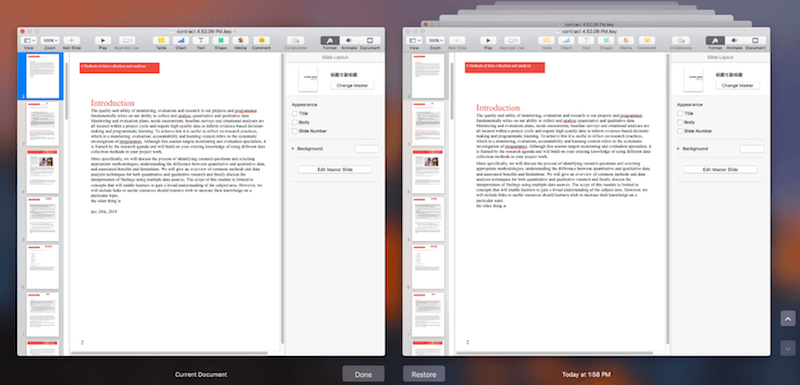The height and width of the screenshot is (385, 800).
Task: Open the Table tool in left window
Action: [x=161, y=40]
